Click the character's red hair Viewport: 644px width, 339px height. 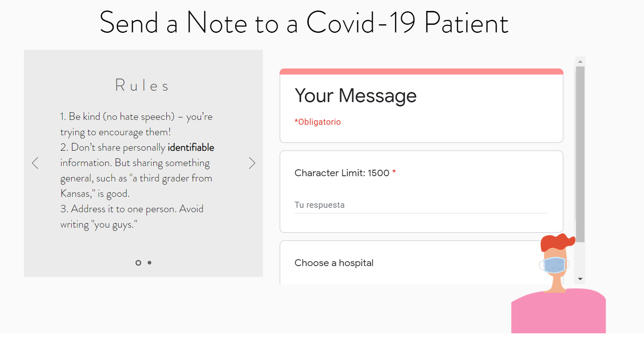point(556,242)
